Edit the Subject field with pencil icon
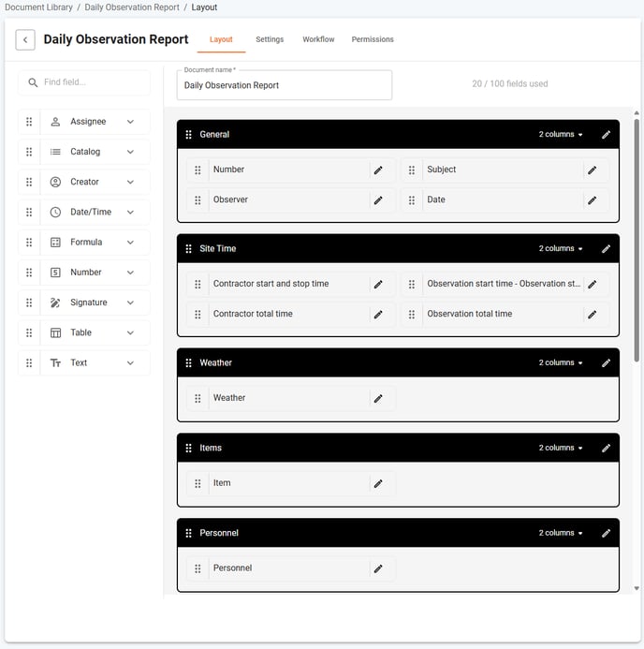Screen dimensions: 644x649 tap(592, 170)
